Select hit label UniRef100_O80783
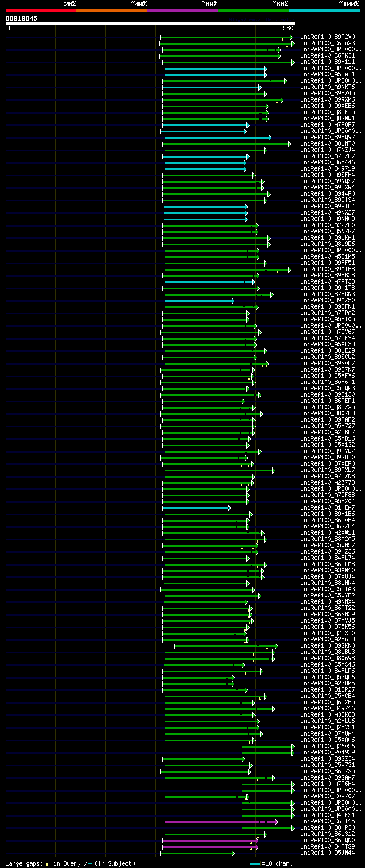Screen dimensions: 365x868 [327, 413]
